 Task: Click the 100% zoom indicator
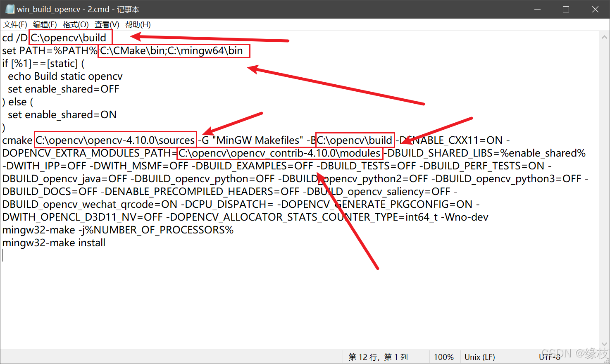point(444,357)
